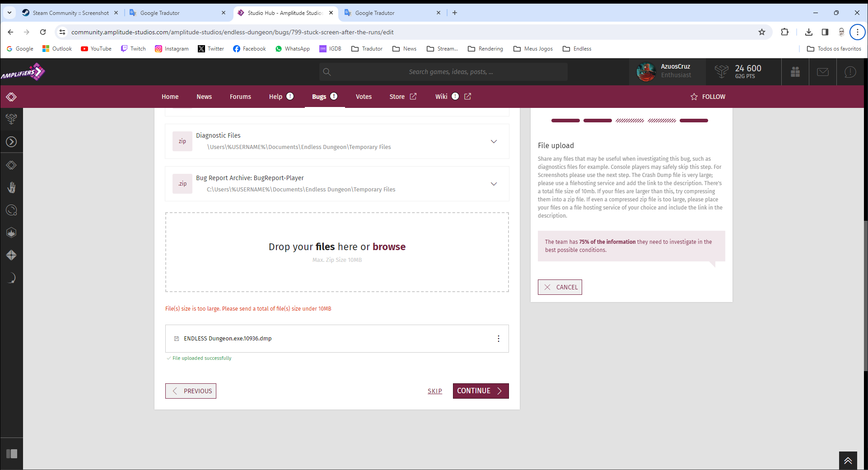Open the hand-shaped game sidebar icon
The height and width of the screenshot is (470, 868).
click(x=11, y=187)
